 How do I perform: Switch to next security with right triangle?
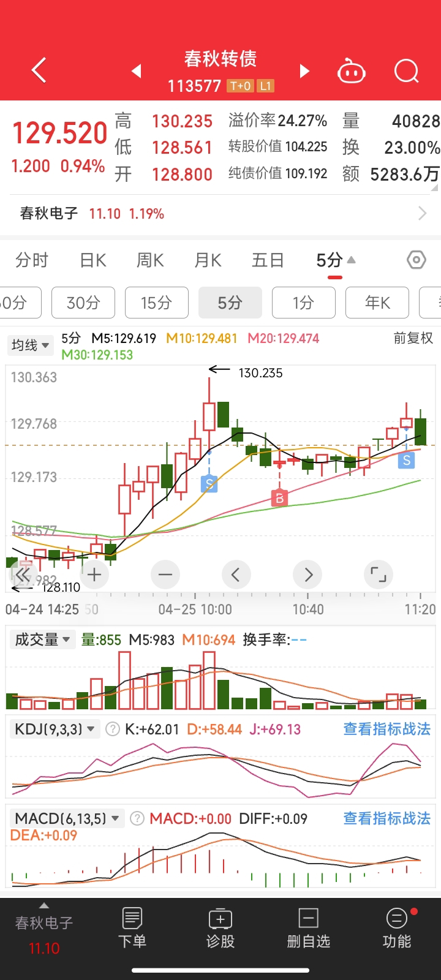304,71
